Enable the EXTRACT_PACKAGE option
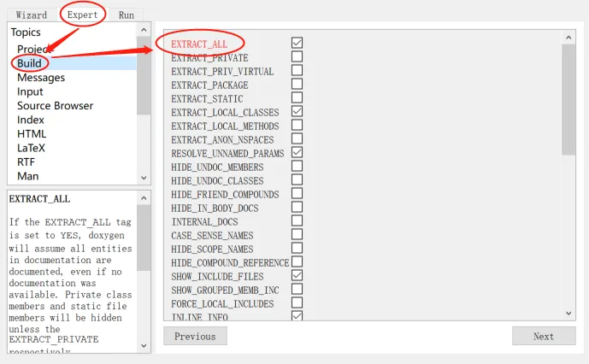The image size is (589, 364). click(297, 84)
